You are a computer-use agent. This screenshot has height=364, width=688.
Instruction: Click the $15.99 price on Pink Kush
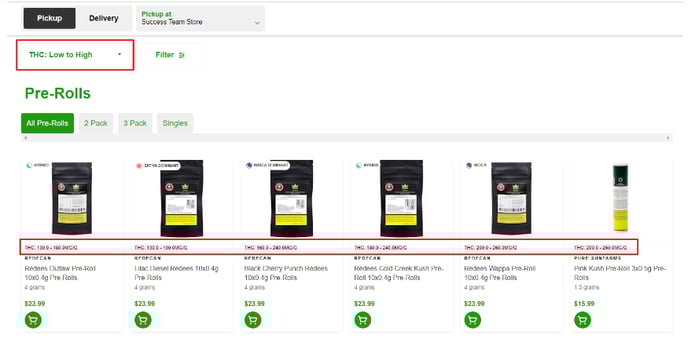coord(584,303)
